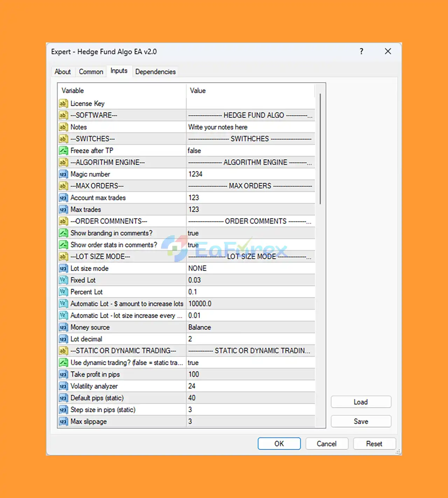Image resolution: width=448 pixels, height=498 pixels.
Task: Open the Dependencies tab
Action: click(x=155, y=72)
